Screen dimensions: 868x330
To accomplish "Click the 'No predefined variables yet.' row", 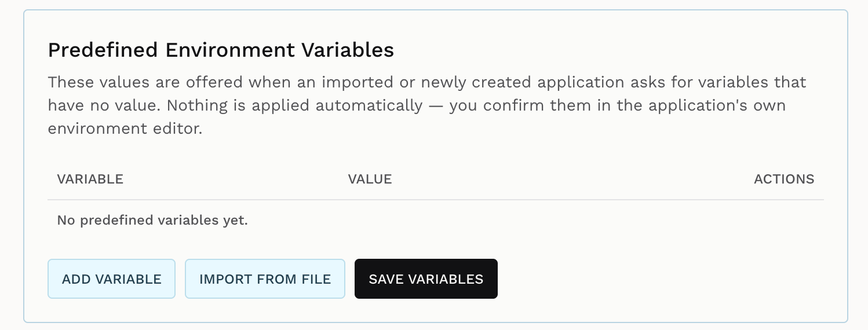I will tap(436, 221).
